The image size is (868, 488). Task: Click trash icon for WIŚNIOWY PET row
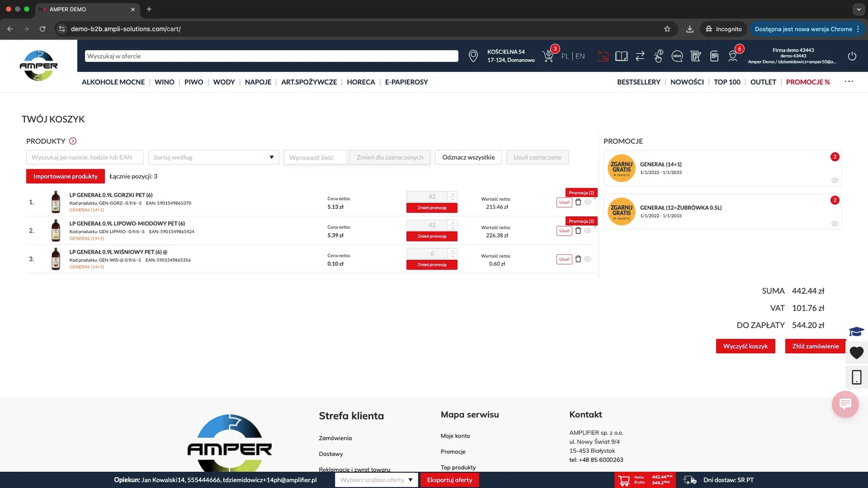(578, 259)
